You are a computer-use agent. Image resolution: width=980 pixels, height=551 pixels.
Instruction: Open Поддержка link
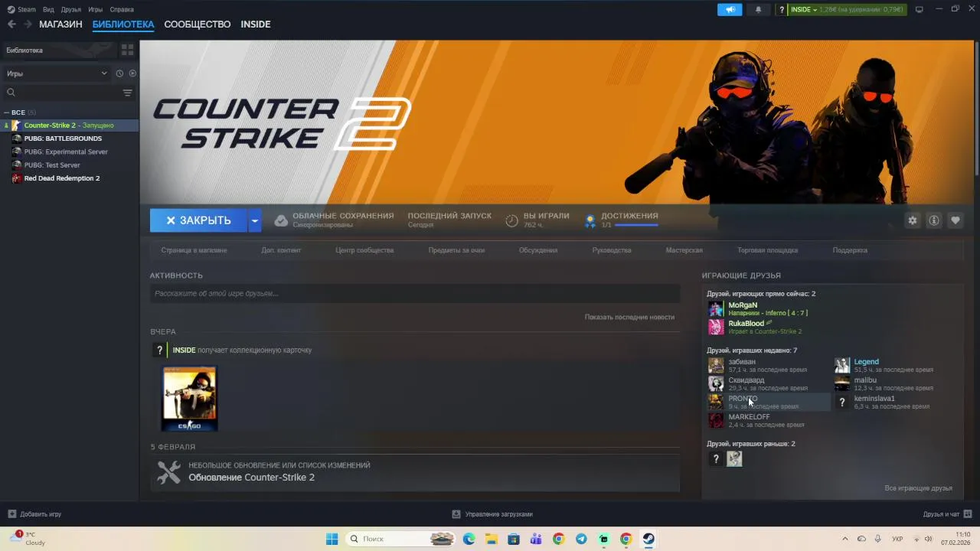point(850,250)
